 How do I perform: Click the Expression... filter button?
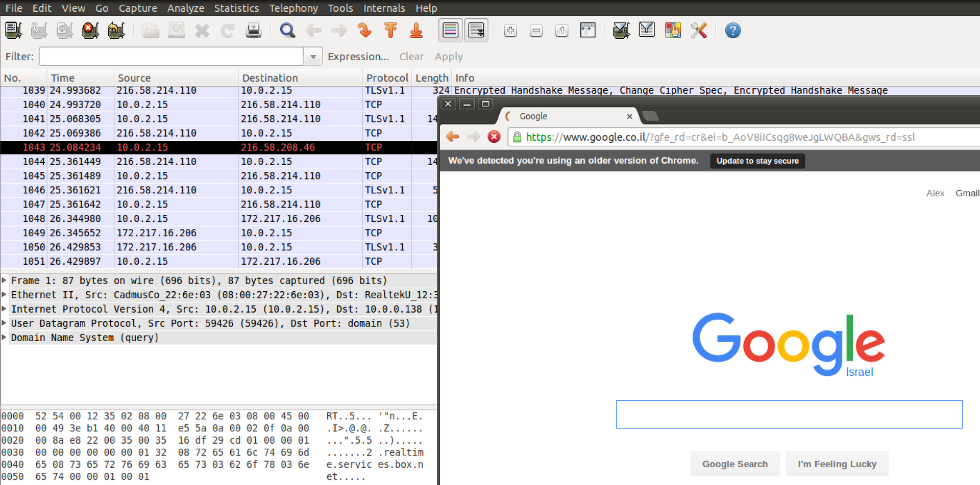click(x=358, y=57)
